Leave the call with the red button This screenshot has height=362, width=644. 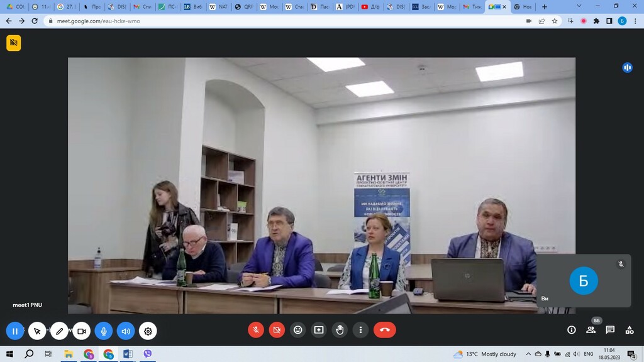tap(385, 329)
